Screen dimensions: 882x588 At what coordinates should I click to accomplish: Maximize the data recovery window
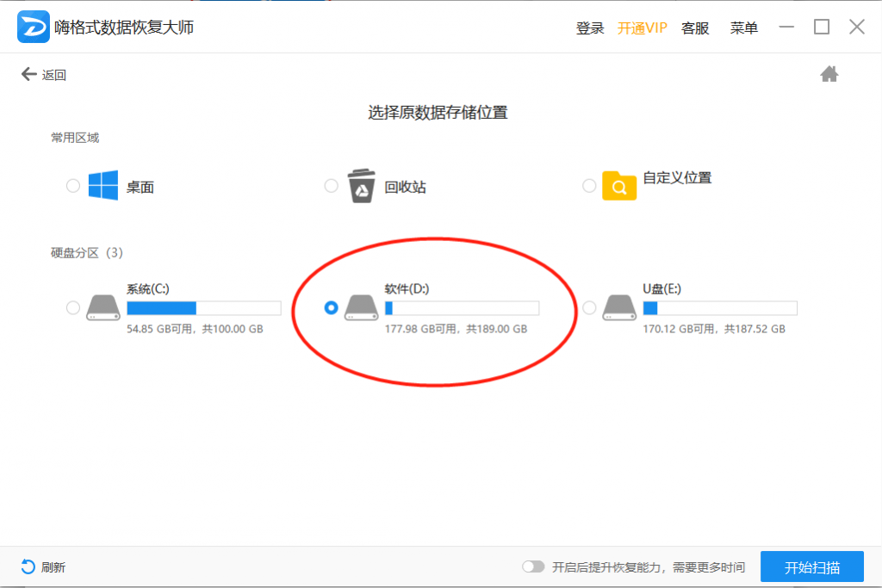(822, 27)
